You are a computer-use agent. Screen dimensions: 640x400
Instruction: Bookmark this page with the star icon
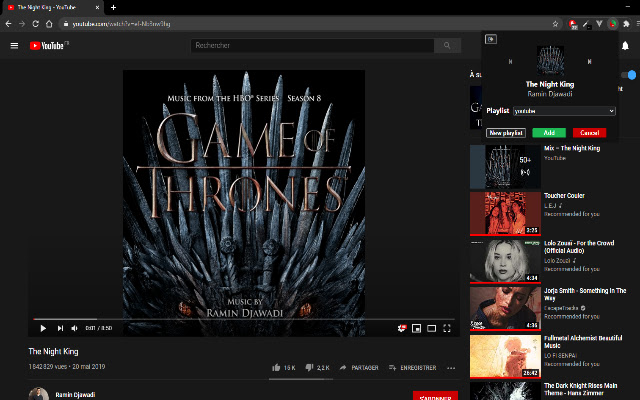[x=556, y=23]
